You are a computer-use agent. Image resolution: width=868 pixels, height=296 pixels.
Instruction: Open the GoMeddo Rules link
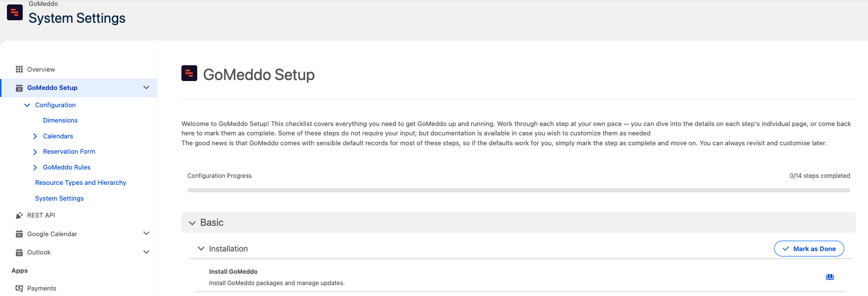pos(67,168)
